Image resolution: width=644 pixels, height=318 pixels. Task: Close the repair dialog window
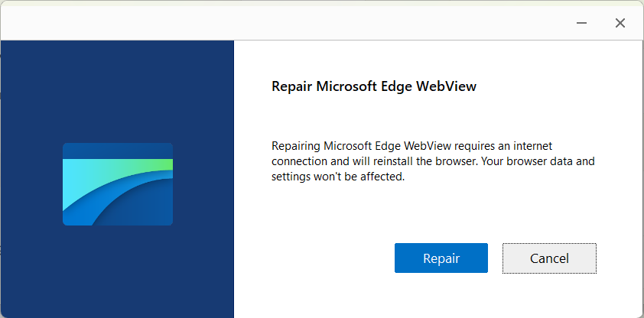[x=620, y=23]
